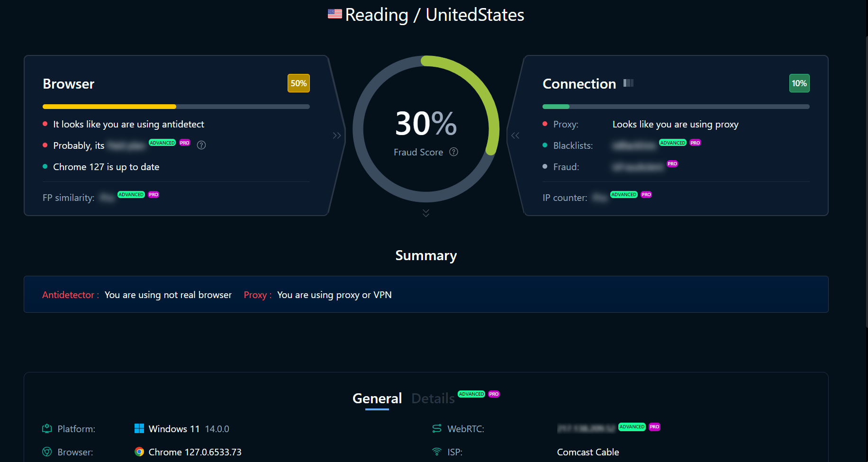This screenshot has width=868, height=462.
Task: Click the ISP wifi icon
Action: 437,452
